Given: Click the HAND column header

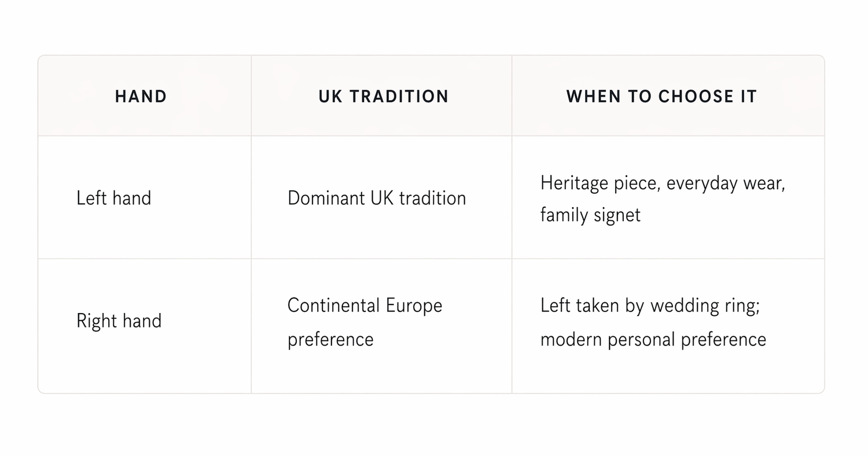Looking at the screenshot, I should point(141,96).
